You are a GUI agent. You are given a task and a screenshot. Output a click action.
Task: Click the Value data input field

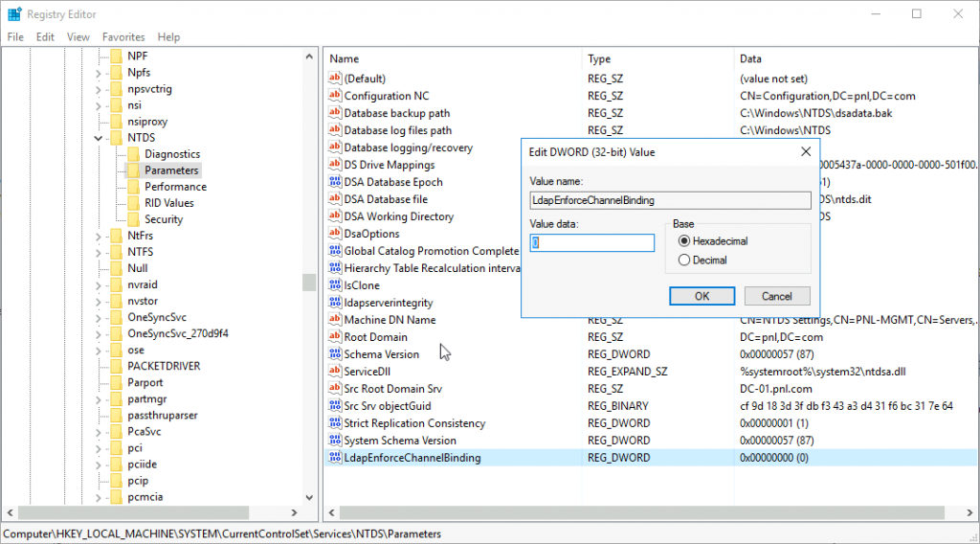point(591,242)
